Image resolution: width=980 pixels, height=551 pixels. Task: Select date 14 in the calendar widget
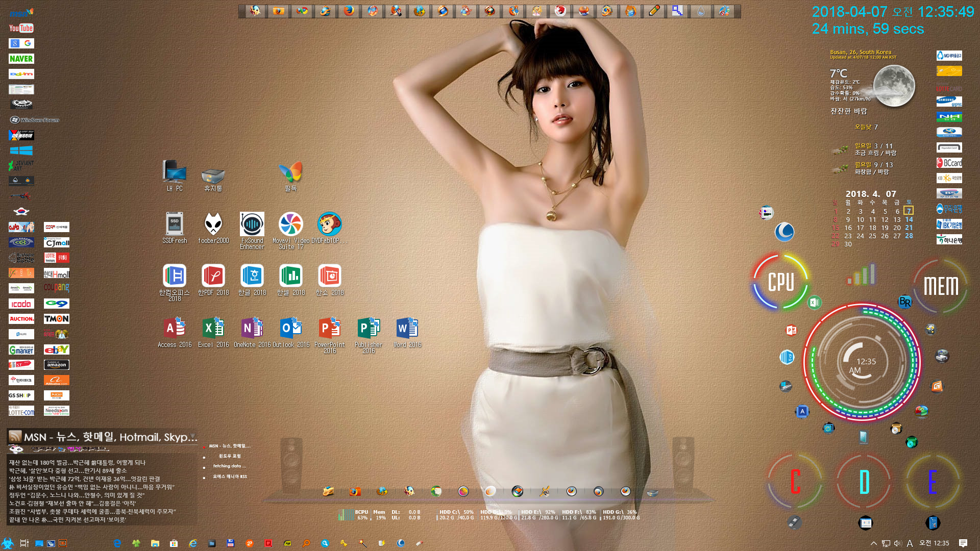tap(909, 219)
